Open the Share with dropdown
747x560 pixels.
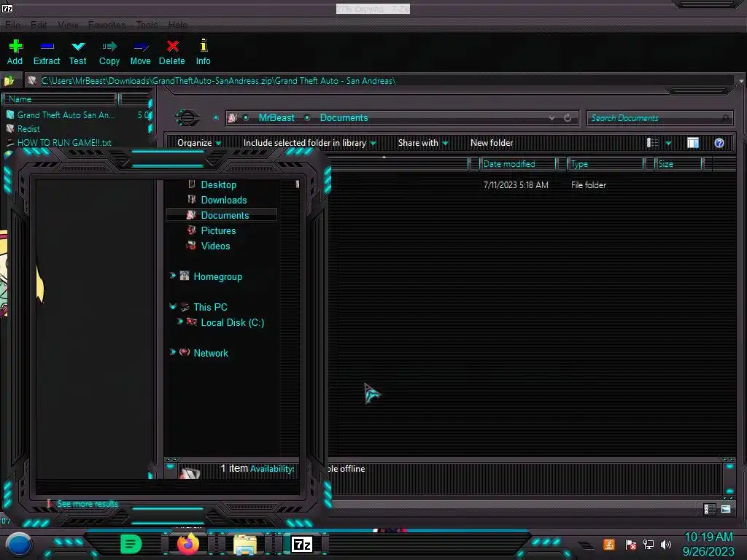click(x=423, y=143)
